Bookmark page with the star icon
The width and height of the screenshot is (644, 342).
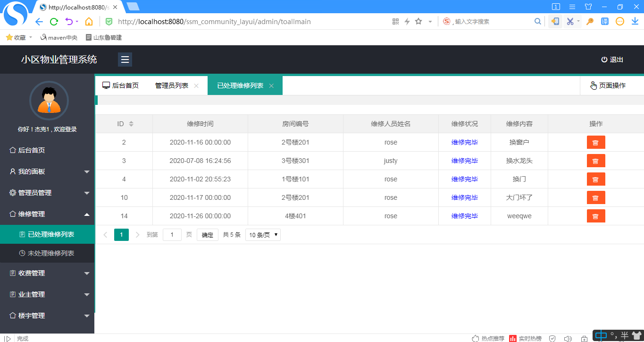[x=418, y=21]
